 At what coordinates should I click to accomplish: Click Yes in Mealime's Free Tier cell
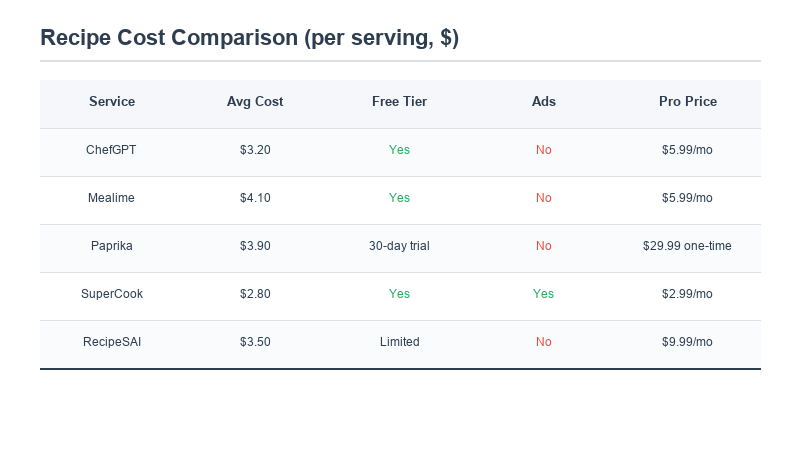click(399, 198)
